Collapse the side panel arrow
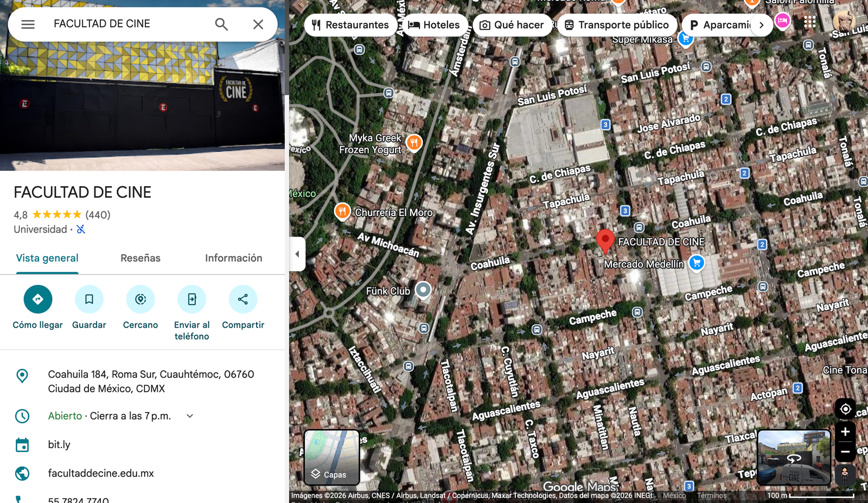 [x=297, y=254]
